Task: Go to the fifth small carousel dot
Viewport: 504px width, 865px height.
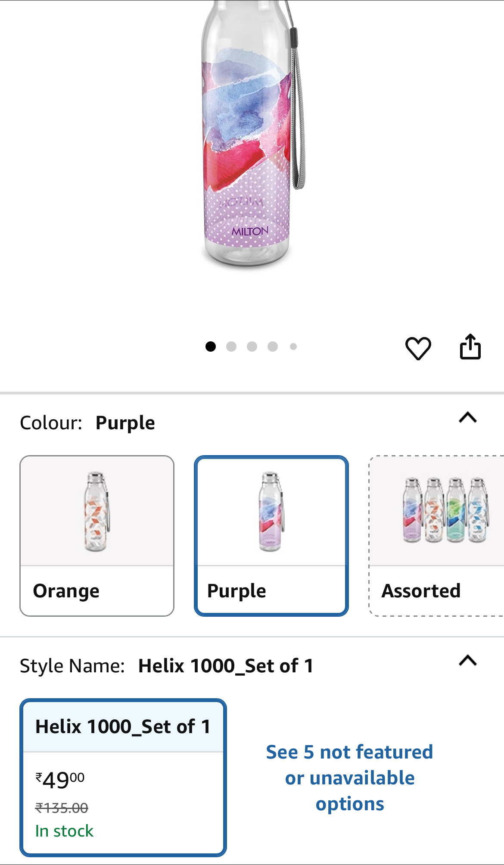Action: [293, 347]
